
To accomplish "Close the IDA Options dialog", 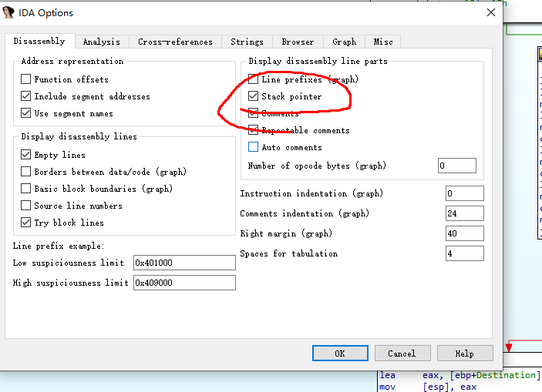I will click(491, 13).
